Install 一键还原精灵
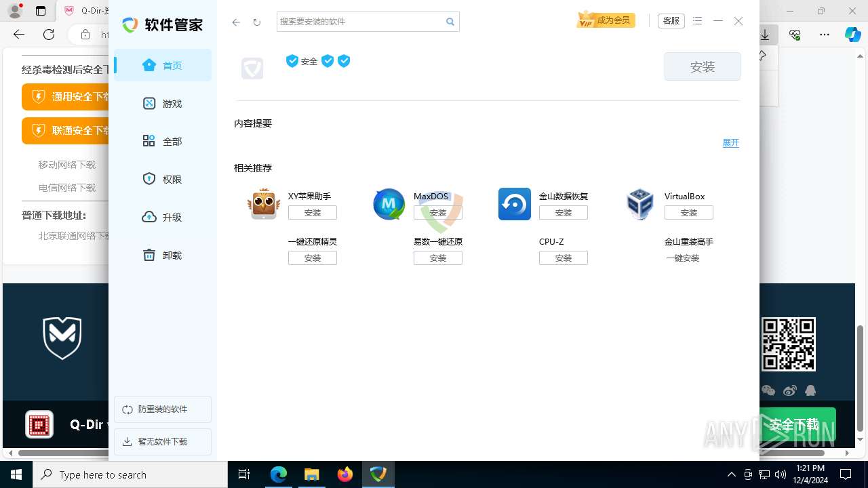The width and height of the screenshot is (868, 488). tap(313, 258)
